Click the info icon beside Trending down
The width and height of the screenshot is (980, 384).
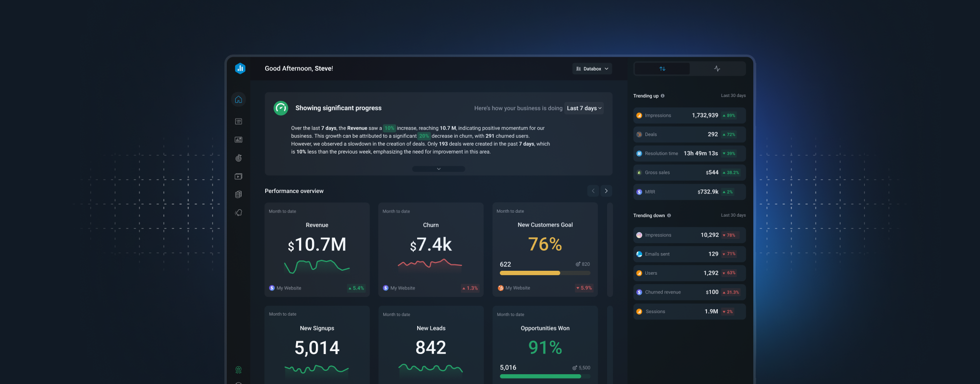coord(669,216)
